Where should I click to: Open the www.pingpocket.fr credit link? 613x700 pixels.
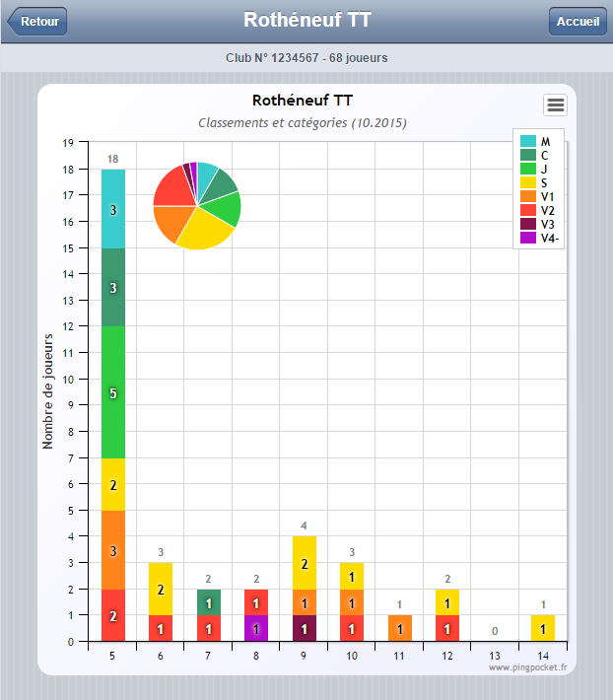[528, 667]
